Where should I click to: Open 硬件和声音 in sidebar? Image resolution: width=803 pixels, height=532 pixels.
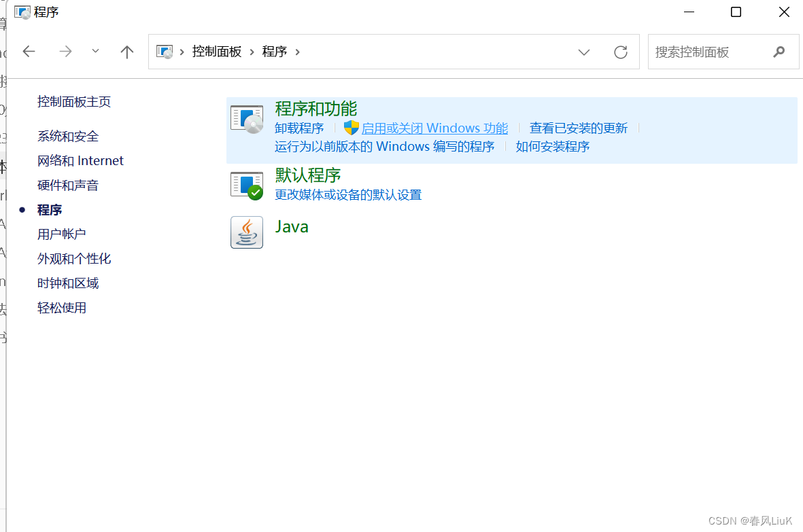tap(68, 185)
